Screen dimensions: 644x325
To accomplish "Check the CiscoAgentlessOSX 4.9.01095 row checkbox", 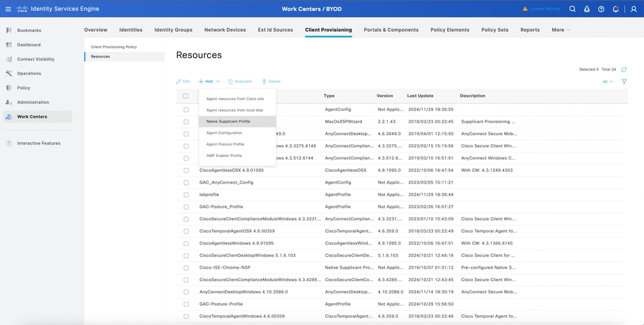I will pos(186,171).
